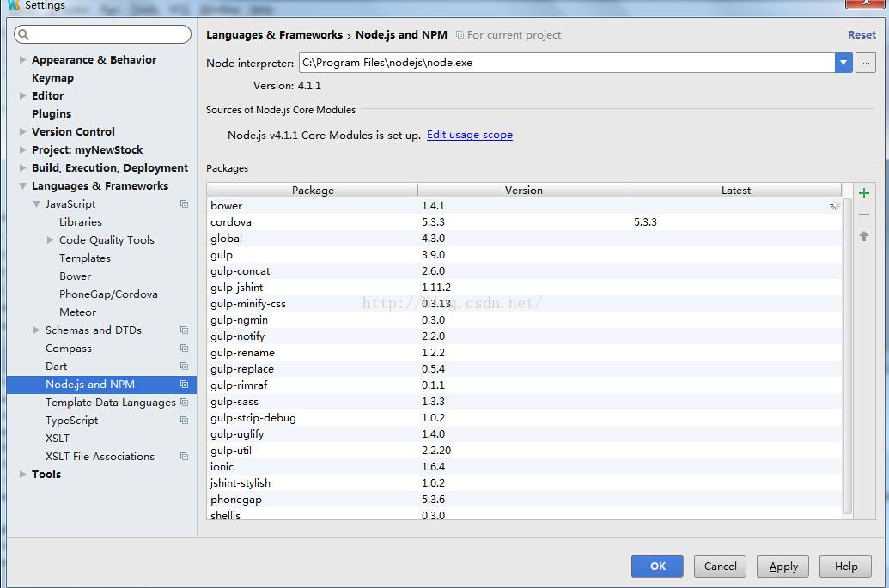
Task: Click project-level icon beside JavaScript
Action: 185,204
